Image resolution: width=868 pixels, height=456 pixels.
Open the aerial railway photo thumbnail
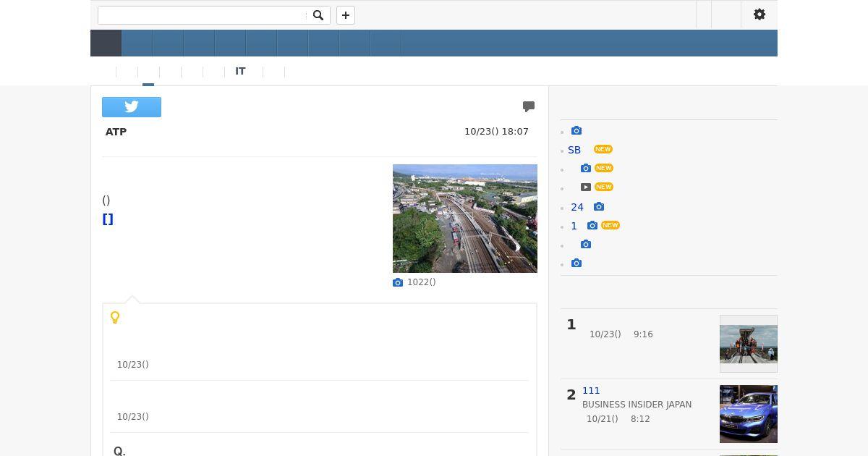[465, 219]
